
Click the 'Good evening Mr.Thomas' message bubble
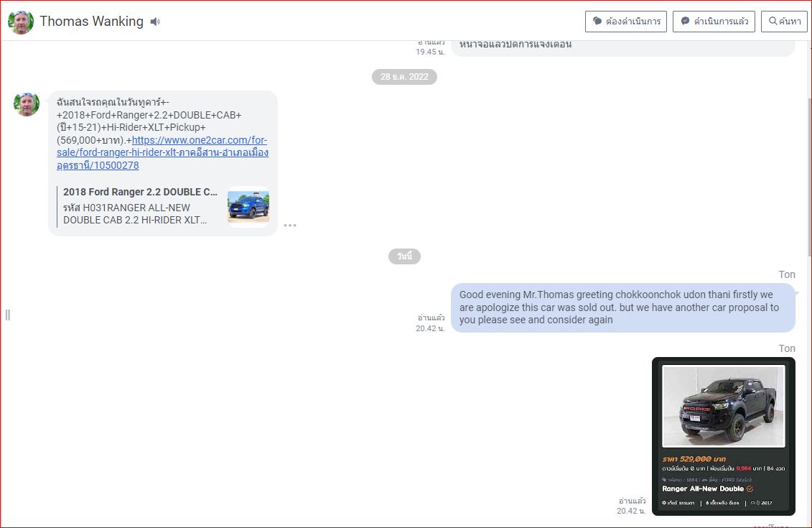623,307
